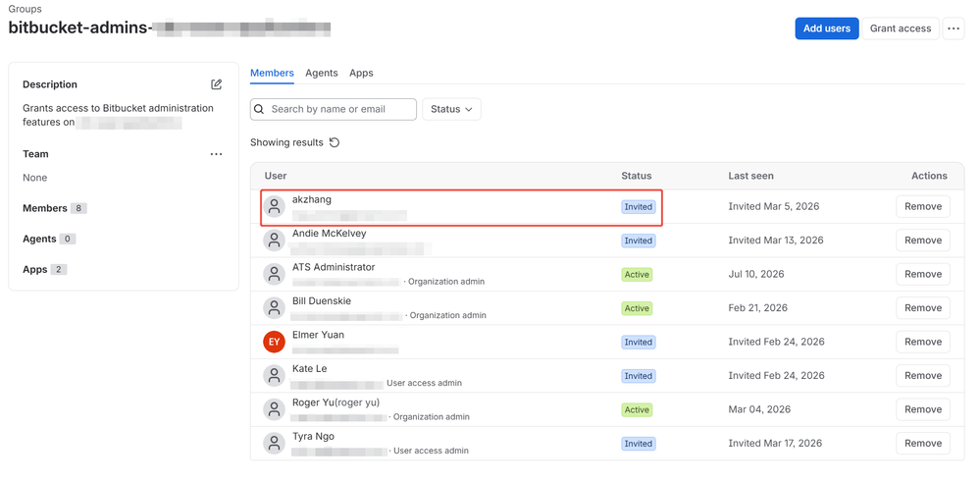
Task: Open the Team section three-dot menu
Action: pos(216,154)
